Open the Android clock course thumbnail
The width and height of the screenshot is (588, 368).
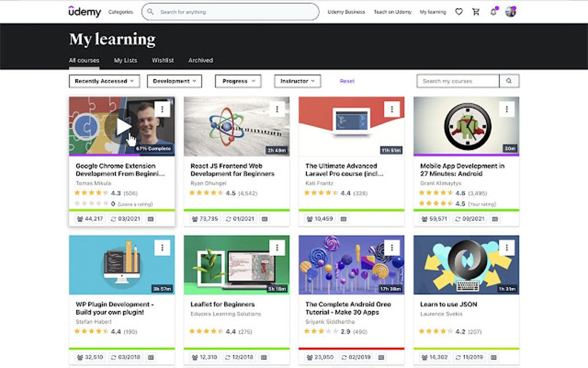coord(466,125)
